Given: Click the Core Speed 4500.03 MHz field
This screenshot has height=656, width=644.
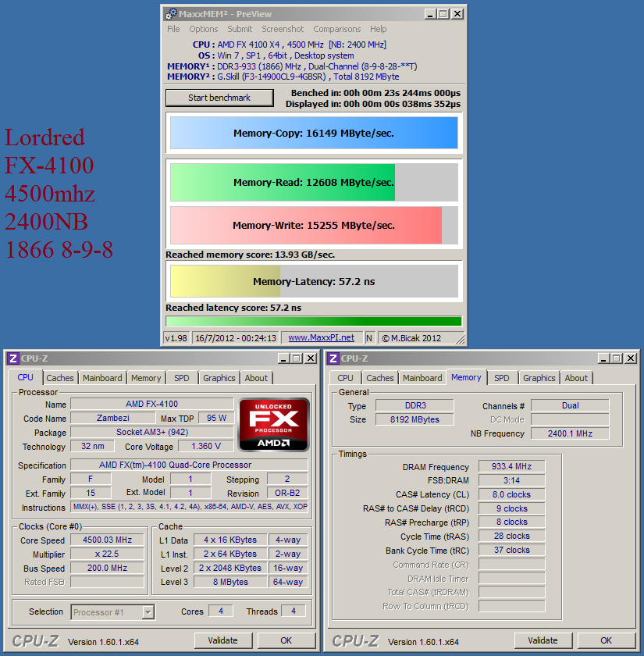Looking at the screenshot, I should pos(107,540).
